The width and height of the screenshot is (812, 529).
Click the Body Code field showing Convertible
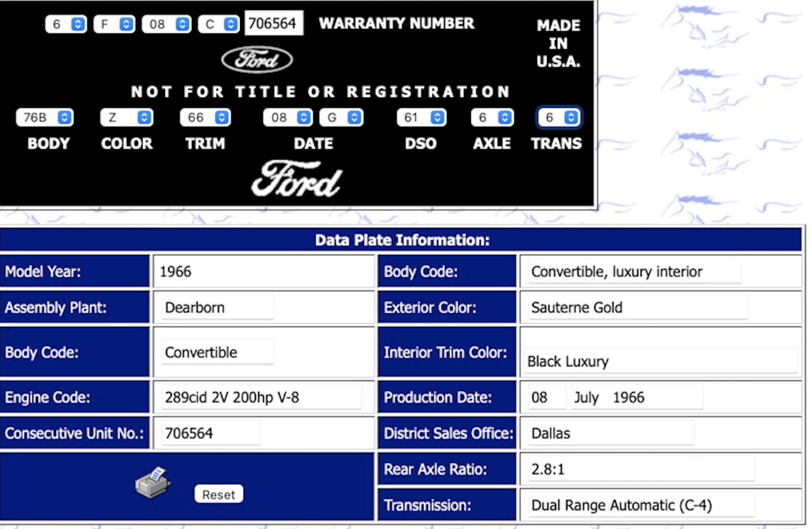218,352
